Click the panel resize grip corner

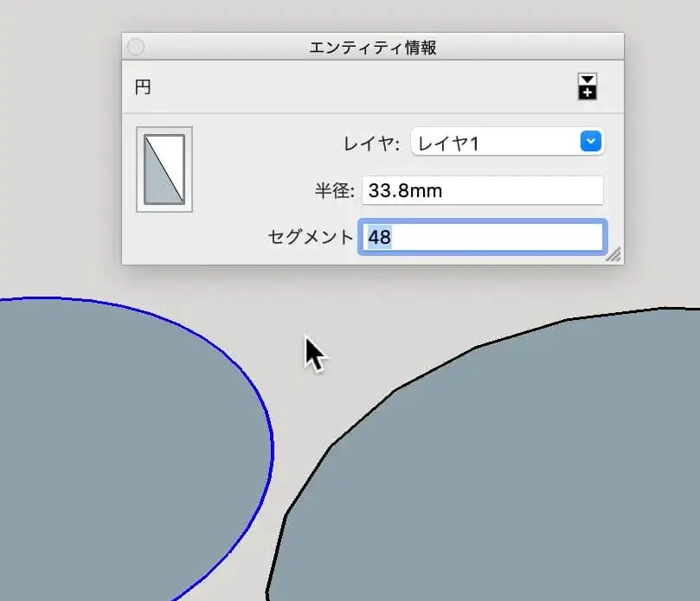pyautogui.click(x=613, y=254)
